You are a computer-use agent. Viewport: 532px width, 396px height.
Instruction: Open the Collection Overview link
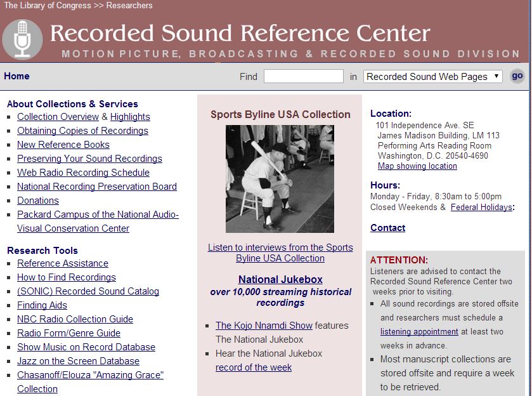[x=58, y=117]
